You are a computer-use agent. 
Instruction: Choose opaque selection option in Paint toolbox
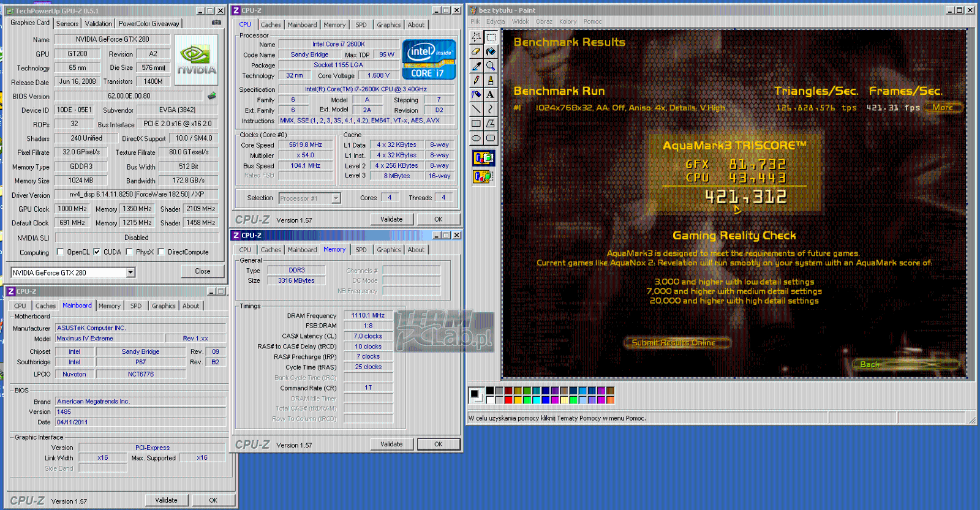point(483,159)
